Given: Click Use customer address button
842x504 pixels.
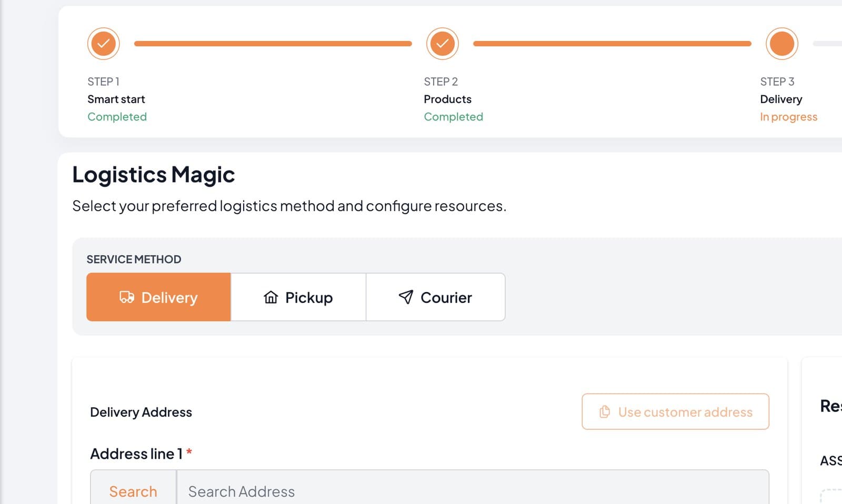Looking at the screenshot, I should (x=675, y=411).
